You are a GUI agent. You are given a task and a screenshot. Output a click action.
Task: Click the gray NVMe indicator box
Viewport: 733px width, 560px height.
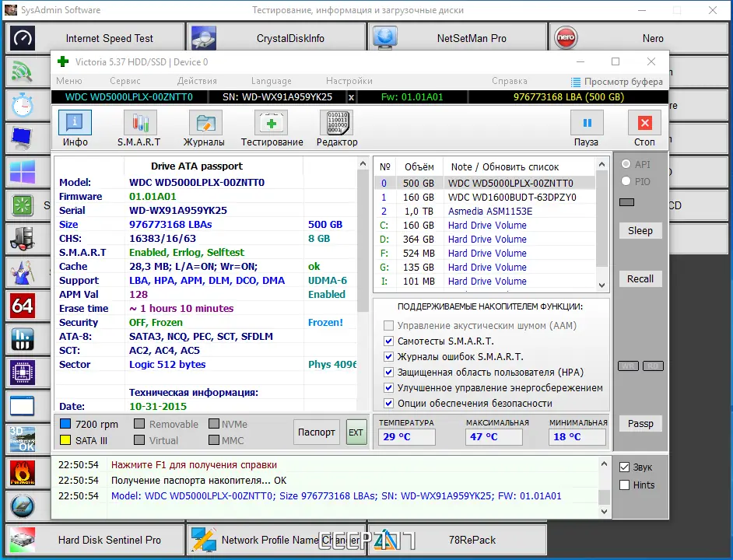214,424
